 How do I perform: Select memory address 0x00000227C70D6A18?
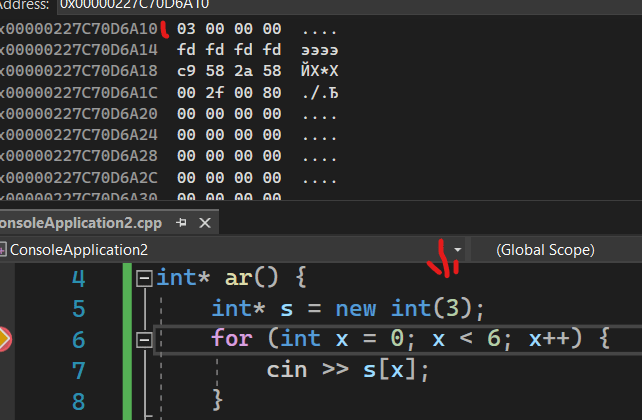tap(79, 71)
